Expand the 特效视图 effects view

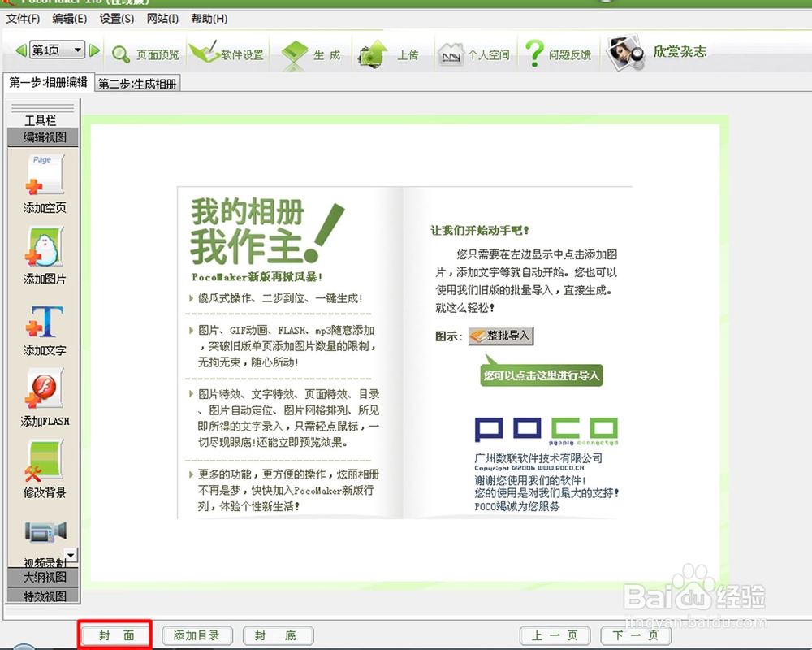click(x=44, y=596)
